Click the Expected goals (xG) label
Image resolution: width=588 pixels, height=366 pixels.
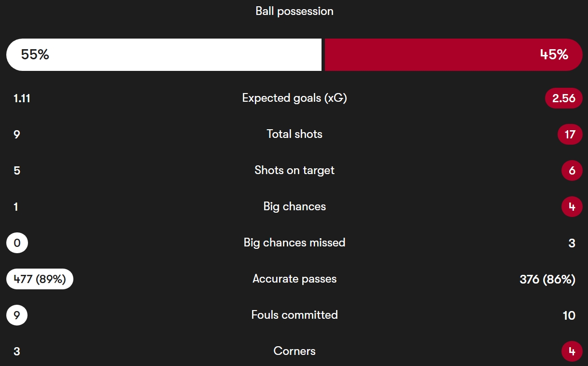click(x=294, y=98)
